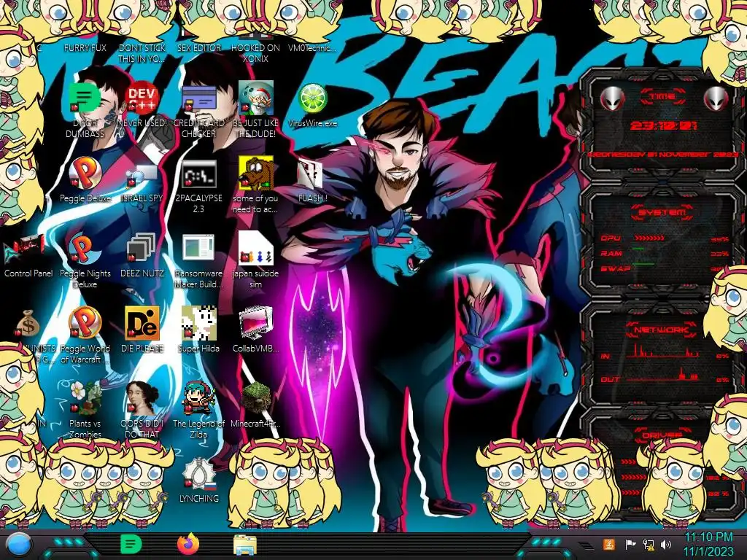
Task: Launch Peggle World of Warcraft
Action: click(x=85, y=324)
